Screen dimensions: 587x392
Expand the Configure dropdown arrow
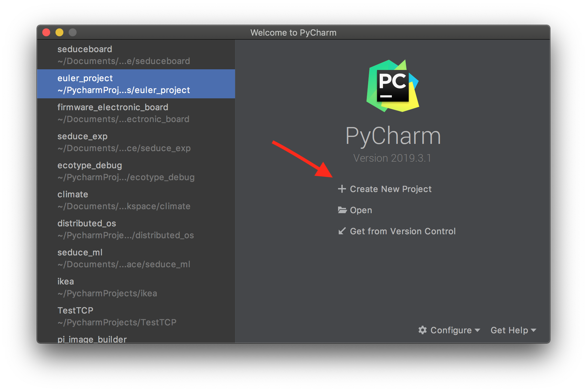coord(477,330)
